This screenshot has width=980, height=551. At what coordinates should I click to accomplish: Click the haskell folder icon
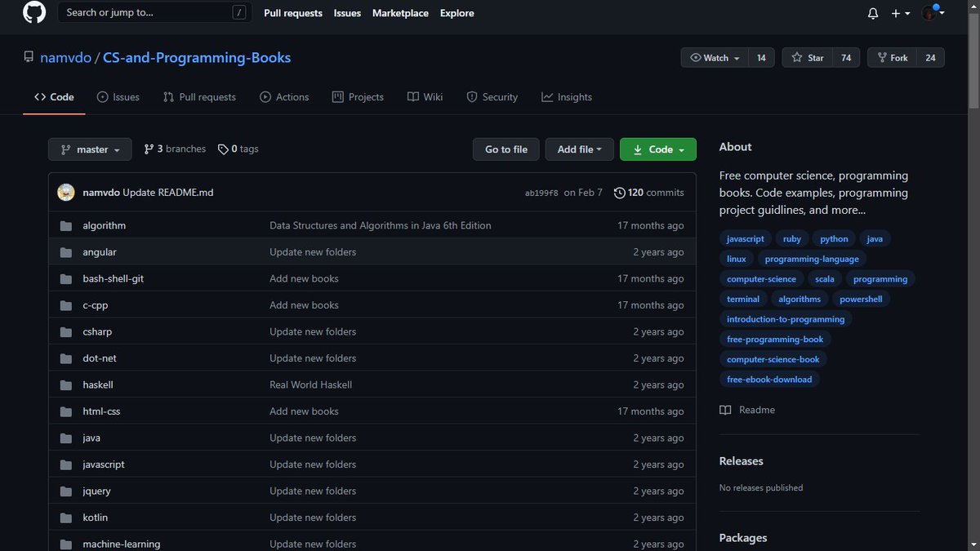[x=66, y=384]
